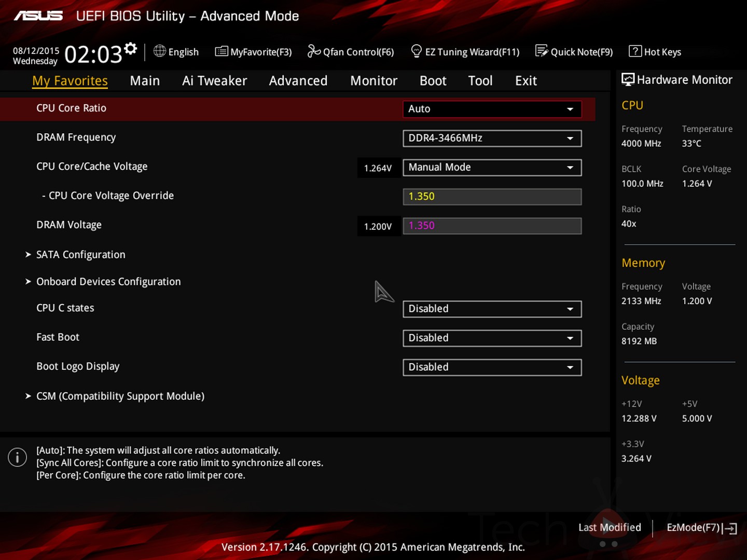Viewport: 747px width, 560px height.
Task: Click the 1.200V current DRAM voltage reading
Action: click(x=378, y=227)
